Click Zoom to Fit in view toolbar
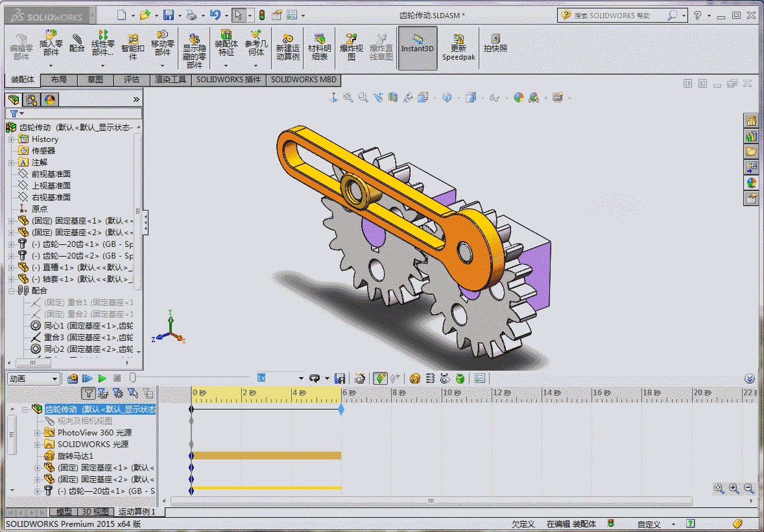Screen dimensions: 764x532 click(x=348, y=97)
